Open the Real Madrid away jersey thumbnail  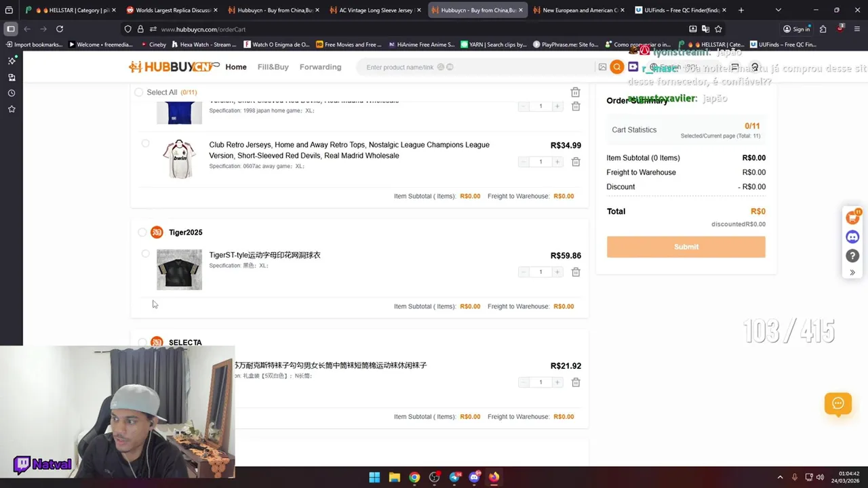point(179,159)
